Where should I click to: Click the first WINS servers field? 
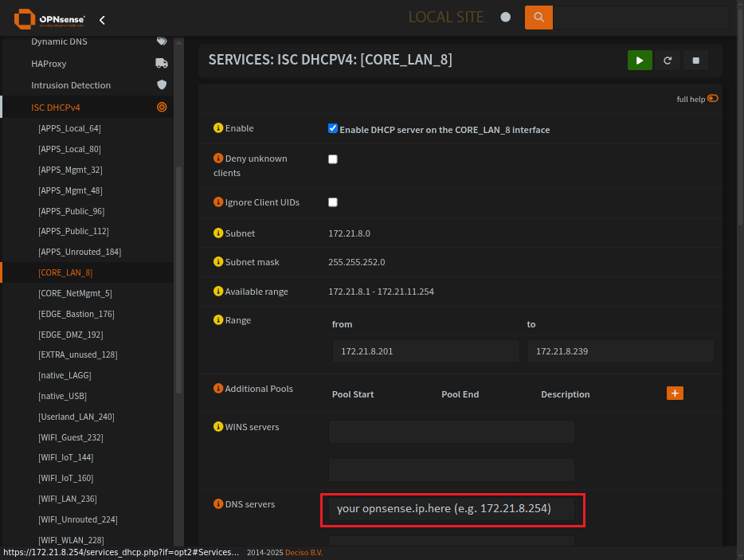[451, 432]
